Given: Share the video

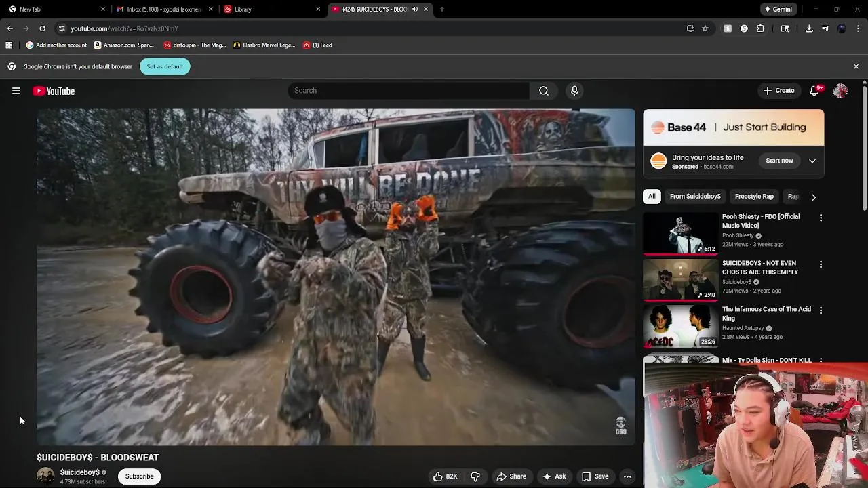Looking at the screenshot, I should (511, 476).
